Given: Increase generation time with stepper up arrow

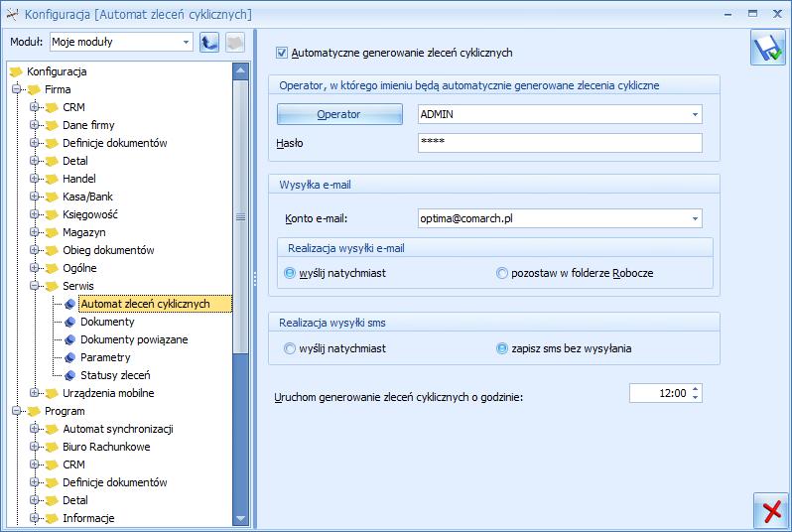Looking at the screenshot, I should [696, 389].
